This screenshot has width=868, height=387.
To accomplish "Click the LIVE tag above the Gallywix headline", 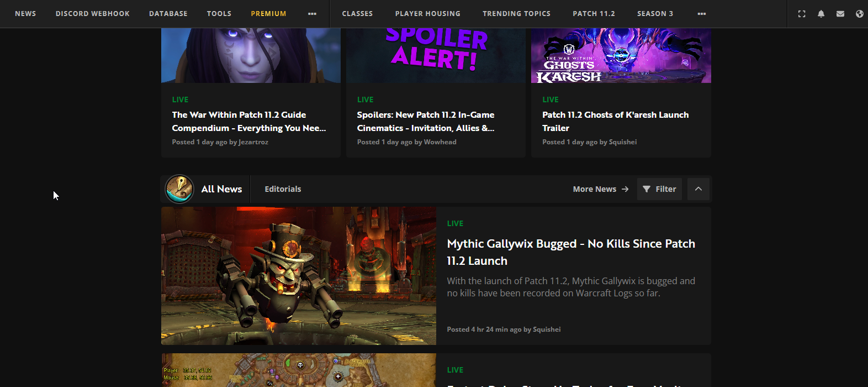I will click(455, 223).
